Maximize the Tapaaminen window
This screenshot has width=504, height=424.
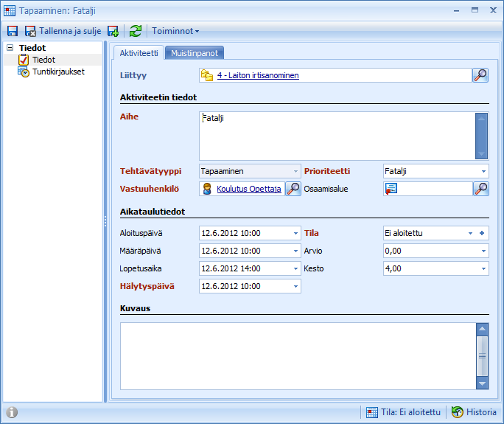point(475,10)
